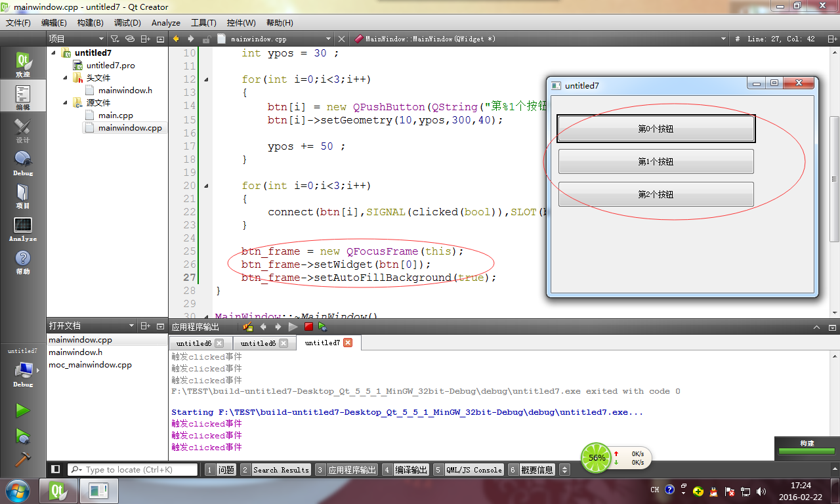Open the Design (设计) mode
This screenshot has width=840, height=504.
click(x=23, y=130)
